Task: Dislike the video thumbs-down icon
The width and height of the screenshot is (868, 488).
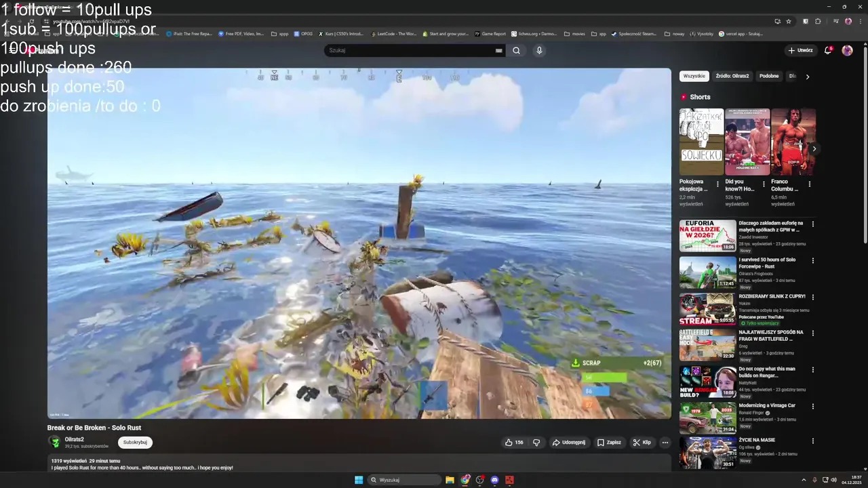Action: (x=536, y=443)
